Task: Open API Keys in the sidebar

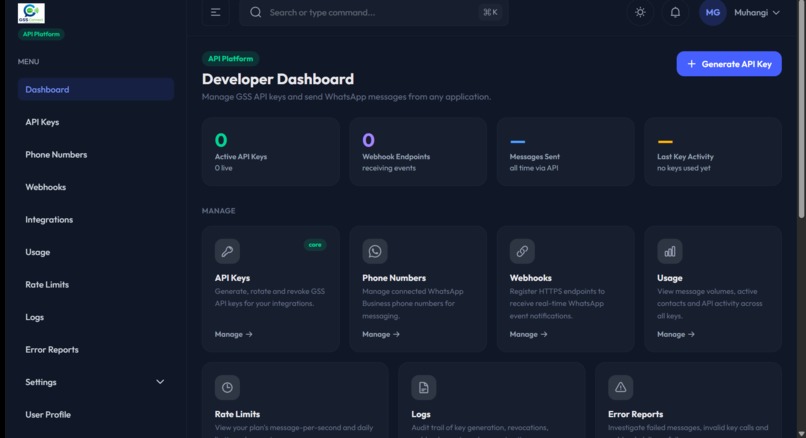Action: coord(96,122)
